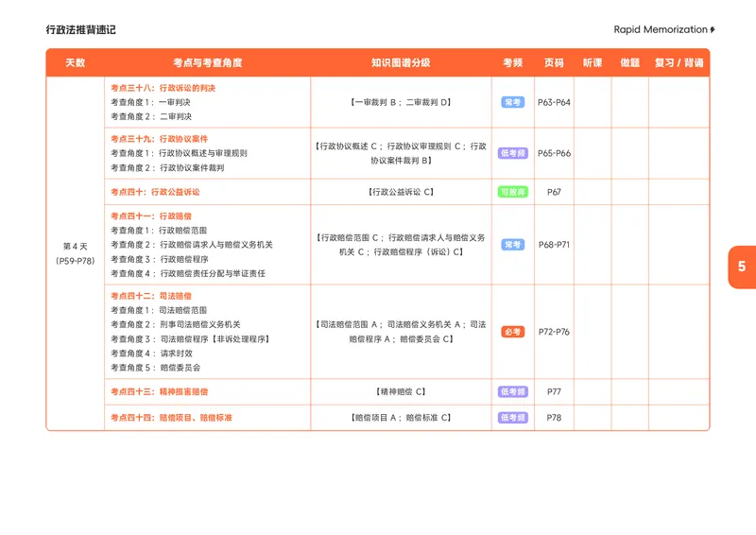Image resolution: width=756 pixels, height=535 pixels.
Task: Click 【一审裁判 B；二审裁判 D】 cell
Action: [x=401, y=102]
